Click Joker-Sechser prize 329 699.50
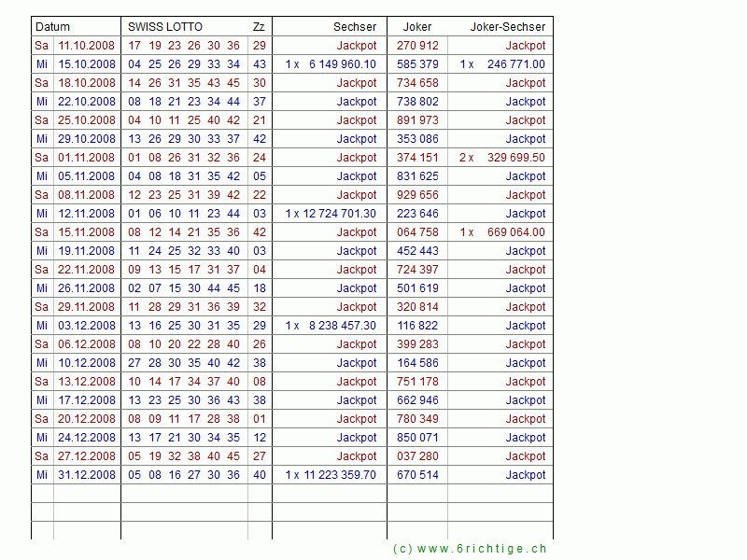The width and height of the screenshot is (747, 560). click(x=515, y=158)
